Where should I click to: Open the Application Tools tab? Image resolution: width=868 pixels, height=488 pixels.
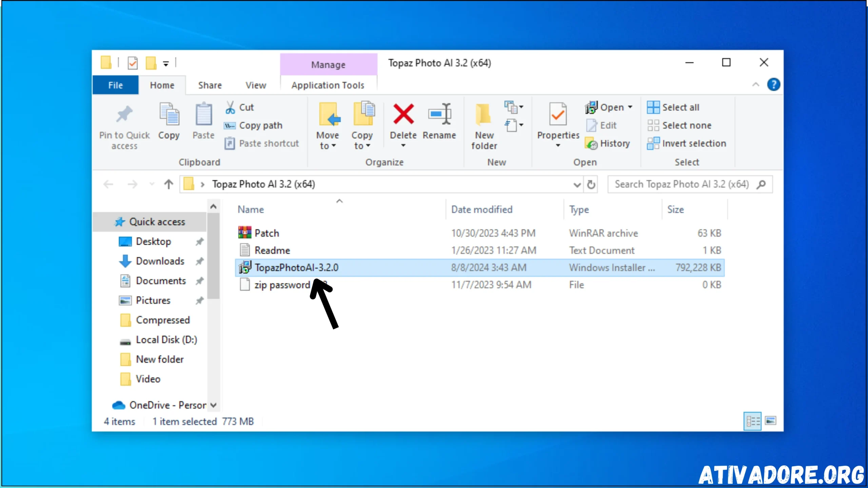328,85
